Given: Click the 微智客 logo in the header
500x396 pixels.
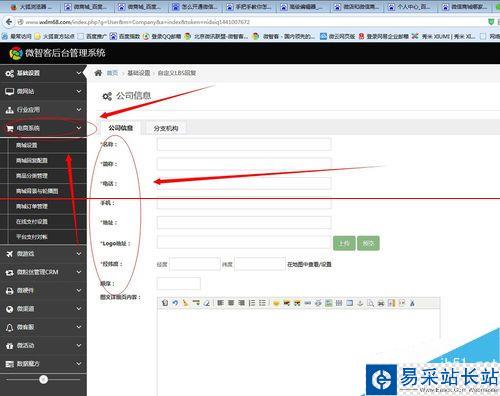Looking at the screenshot, I should pyautogui.click(x=16, y=53).
